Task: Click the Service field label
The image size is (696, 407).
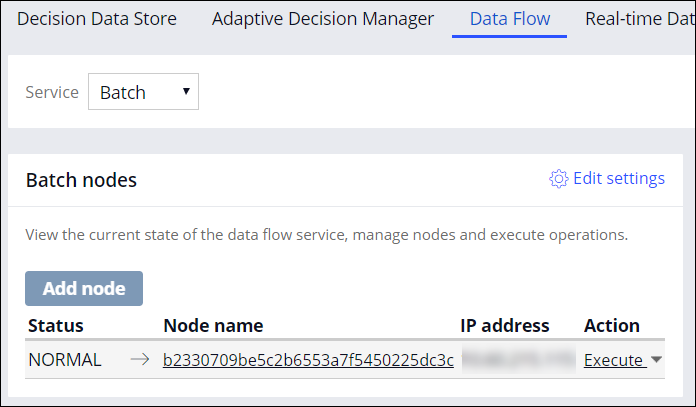Action: tap(52, 92)
